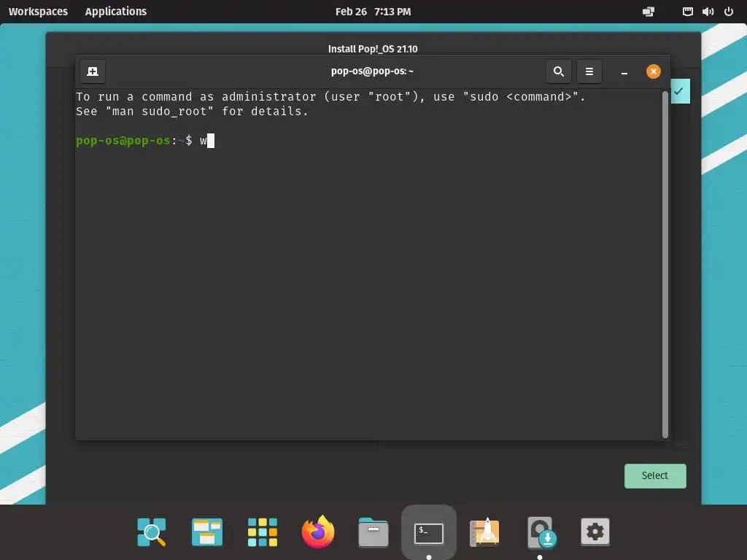
Task: Open the power menu
Action: [x=729, y=12]
